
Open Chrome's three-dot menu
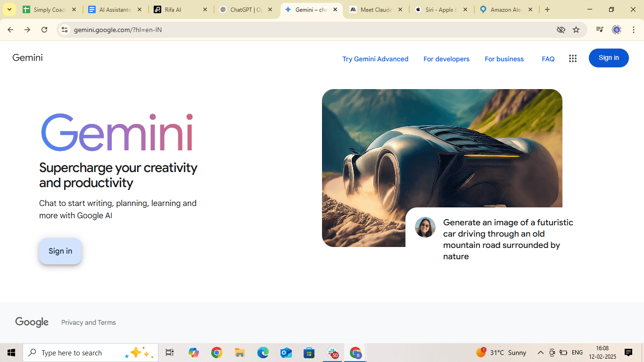pos(634,30)
